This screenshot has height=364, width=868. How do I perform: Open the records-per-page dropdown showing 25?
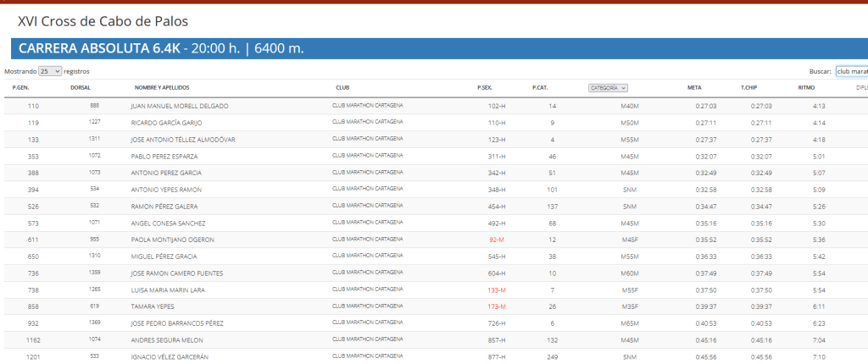pyautogui.click(x=50, y=71)
